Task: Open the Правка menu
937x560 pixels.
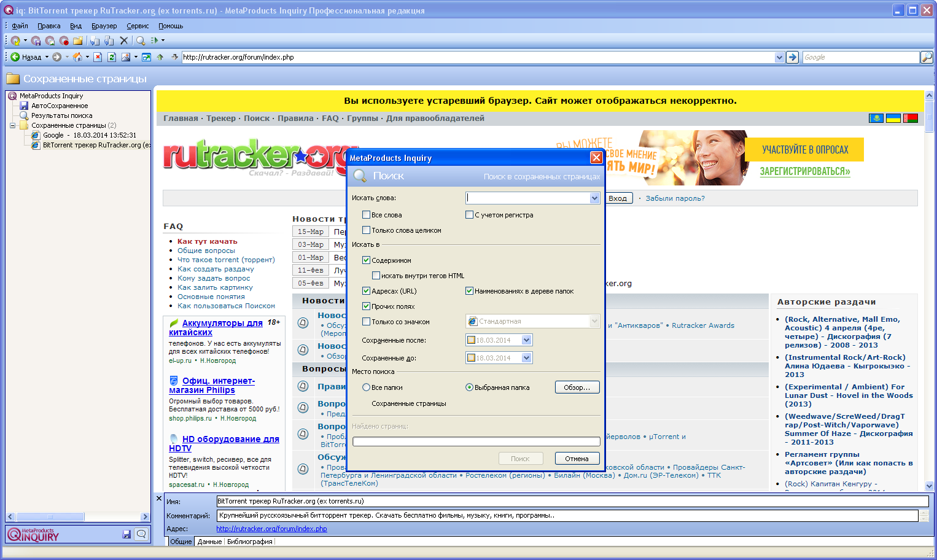Action: pyautogui.click(x=49, y=26)
